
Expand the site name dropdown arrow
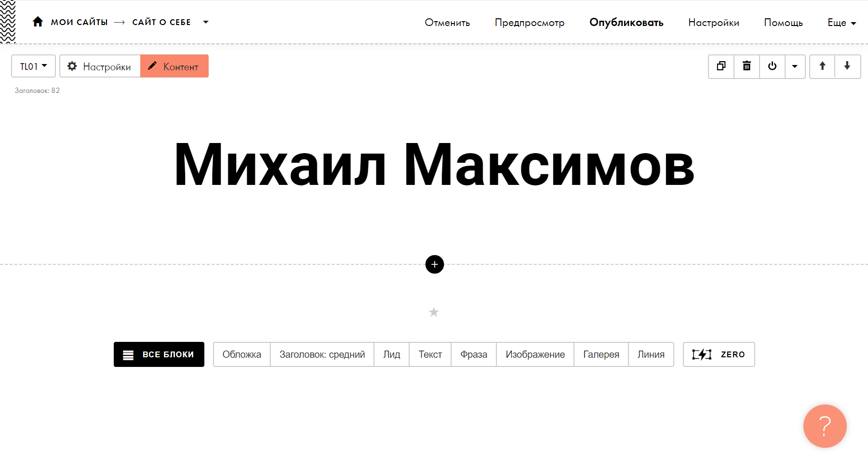(x=206, y=22)
